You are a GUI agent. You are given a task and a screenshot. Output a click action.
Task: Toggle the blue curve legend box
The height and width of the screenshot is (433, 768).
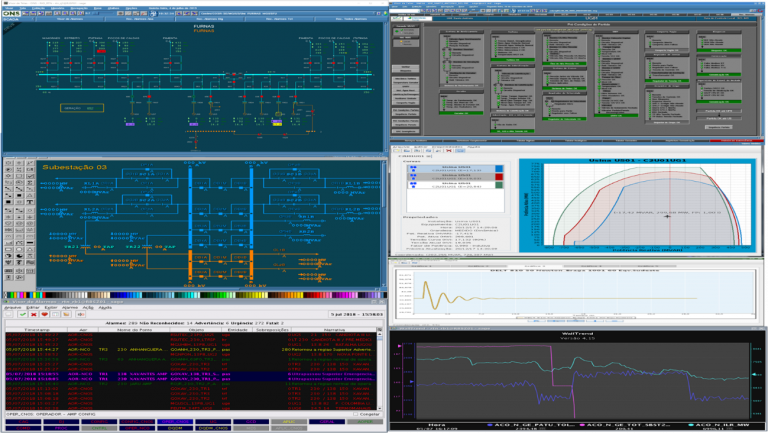click(x=500, y=168)
